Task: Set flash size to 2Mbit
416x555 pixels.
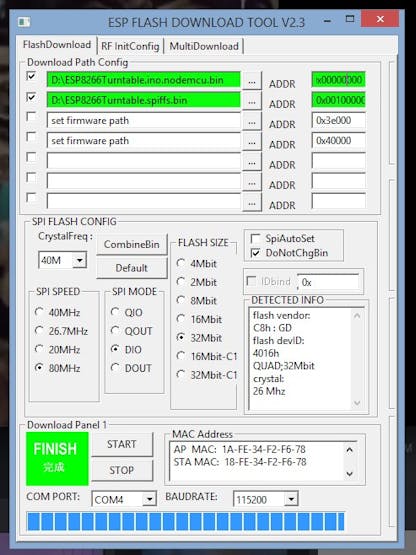Action: (196, 282)
